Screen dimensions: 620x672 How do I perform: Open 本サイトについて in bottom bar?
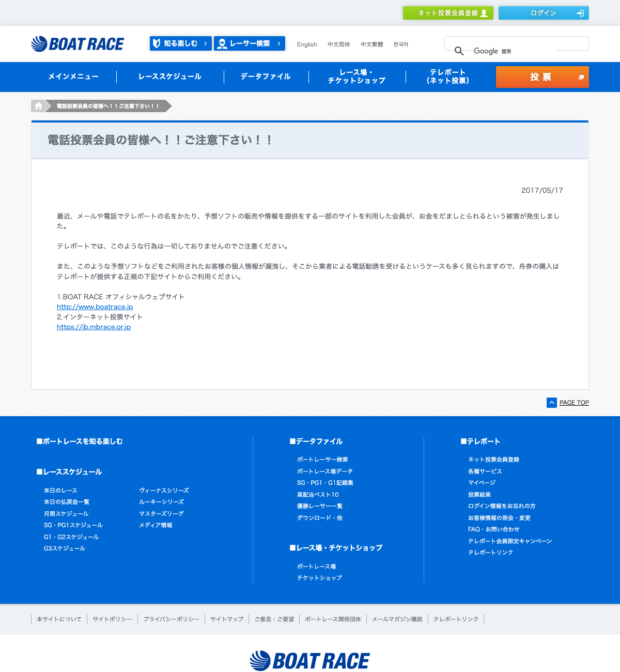pyautogui.click(x=59, y=619)
